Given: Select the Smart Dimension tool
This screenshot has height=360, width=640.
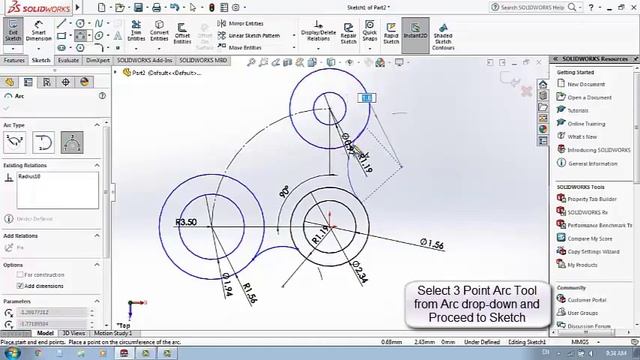Looking at the screenshot, I should pyautogui.click(x=39, y=31).
